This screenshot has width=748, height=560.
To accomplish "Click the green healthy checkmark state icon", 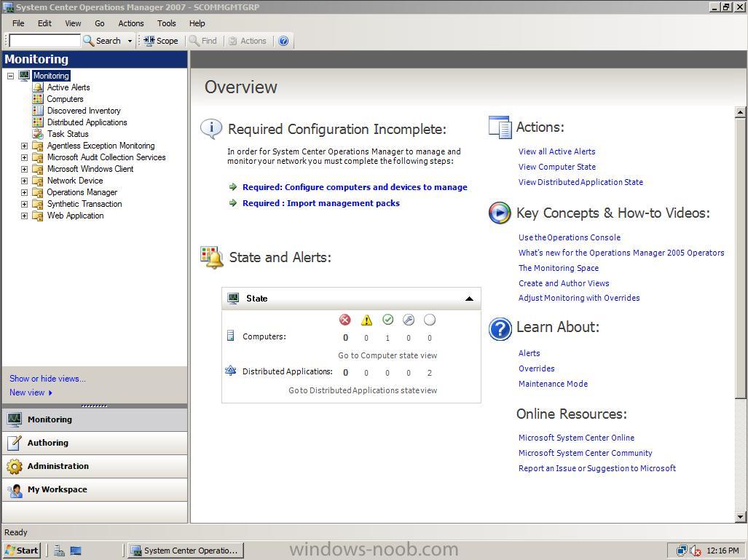I will pyautogui.click(x=387, y=320).
